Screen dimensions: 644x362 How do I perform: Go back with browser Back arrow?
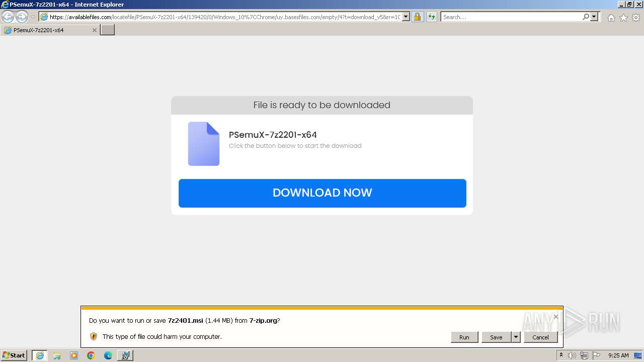tap(8, 17)
